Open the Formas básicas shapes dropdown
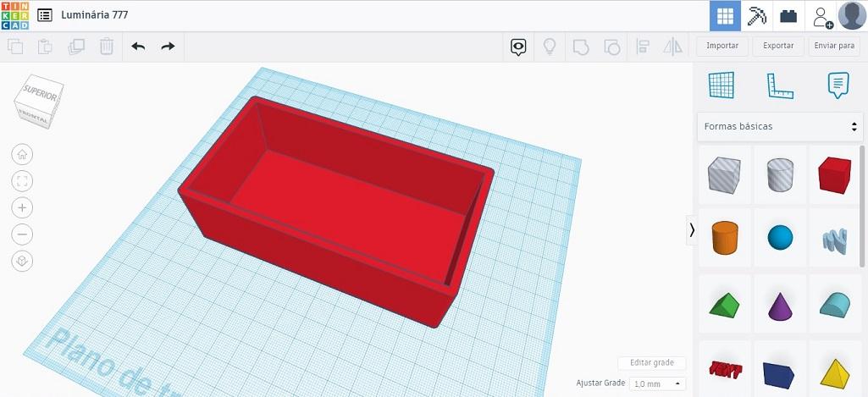 coord(780,126)
